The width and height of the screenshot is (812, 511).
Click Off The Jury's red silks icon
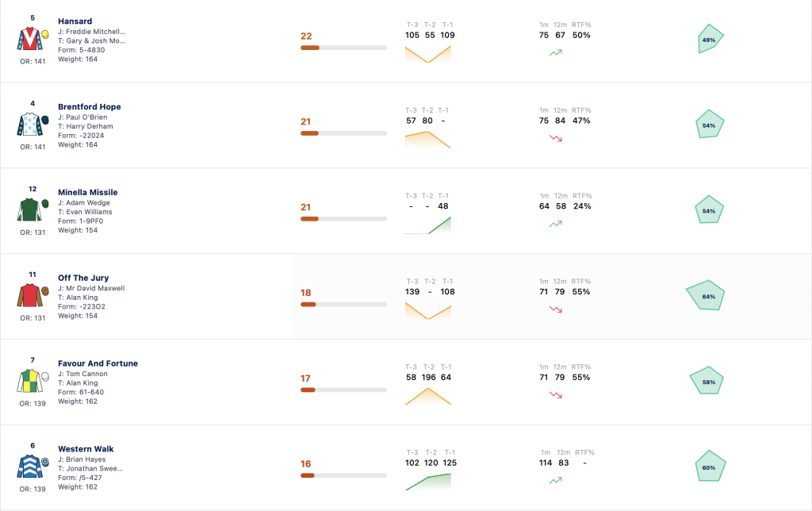point(33,295)
